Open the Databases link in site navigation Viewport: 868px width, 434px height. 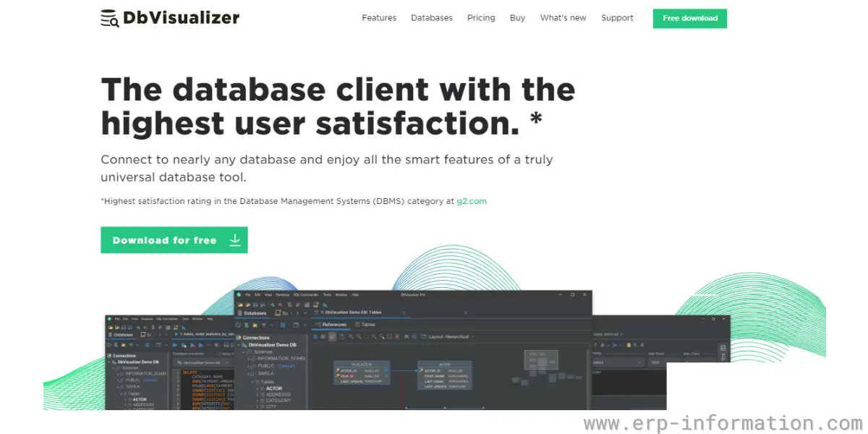click(x=432, y=18)
